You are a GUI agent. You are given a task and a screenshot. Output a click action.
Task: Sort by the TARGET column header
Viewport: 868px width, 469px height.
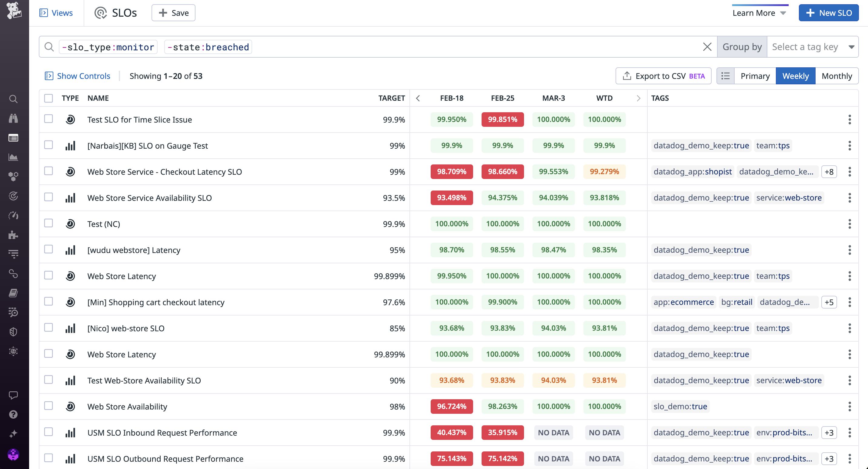point(392,98)
